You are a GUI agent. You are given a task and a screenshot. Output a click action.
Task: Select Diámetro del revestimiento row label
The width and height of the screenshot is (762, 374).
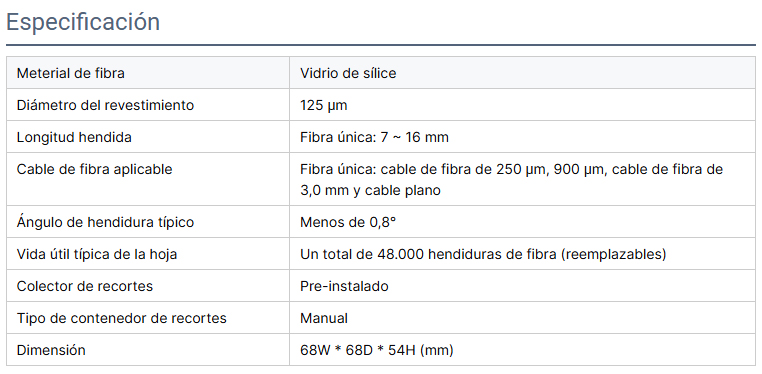pos(105,105)
